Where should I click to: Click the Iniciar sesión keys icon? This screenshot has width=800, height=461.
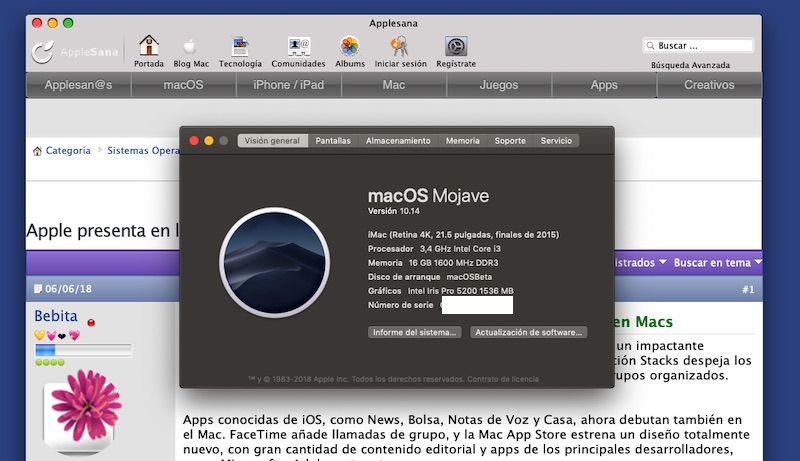pyautogui.click(x=400, y=46)
